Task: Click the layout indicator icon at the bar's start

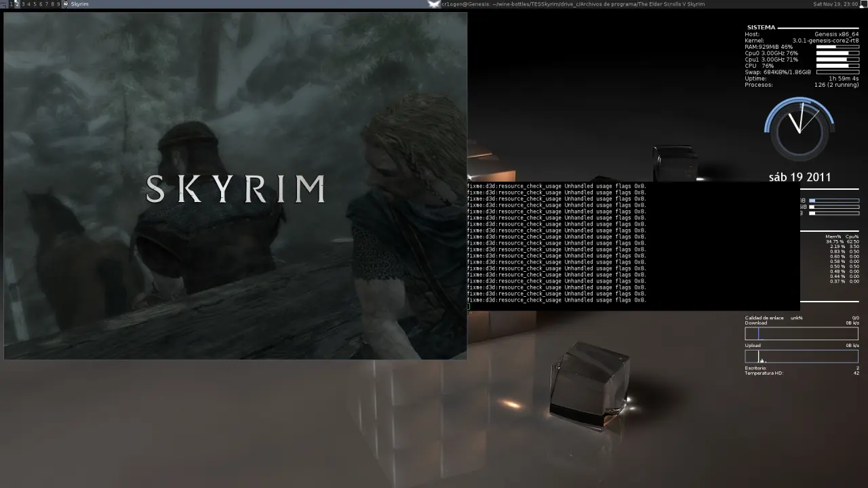Action: [4, 4]
